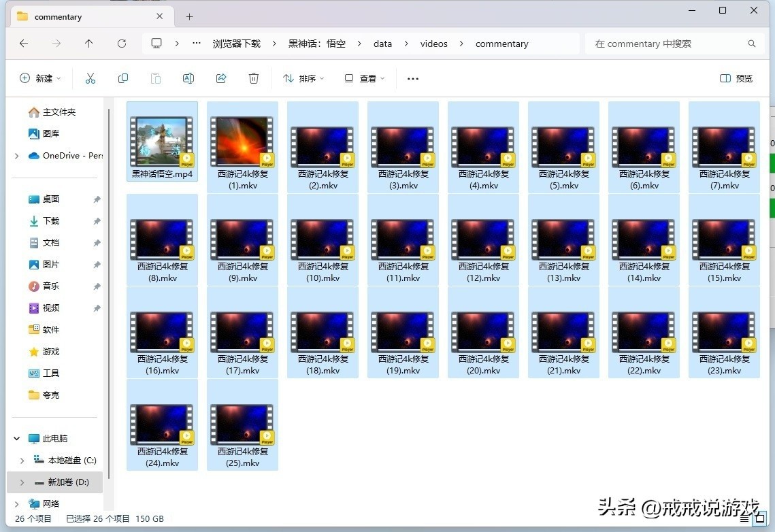Select the 黑神话悟空.mp4 video thumbnail

coord(162,142)
